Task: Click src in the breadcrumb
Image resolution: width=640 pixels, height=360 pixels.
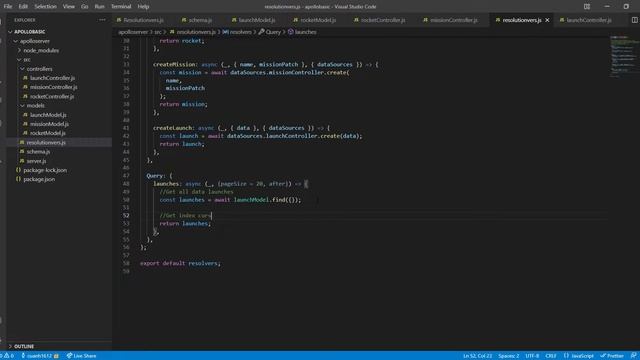Action: 158,32
